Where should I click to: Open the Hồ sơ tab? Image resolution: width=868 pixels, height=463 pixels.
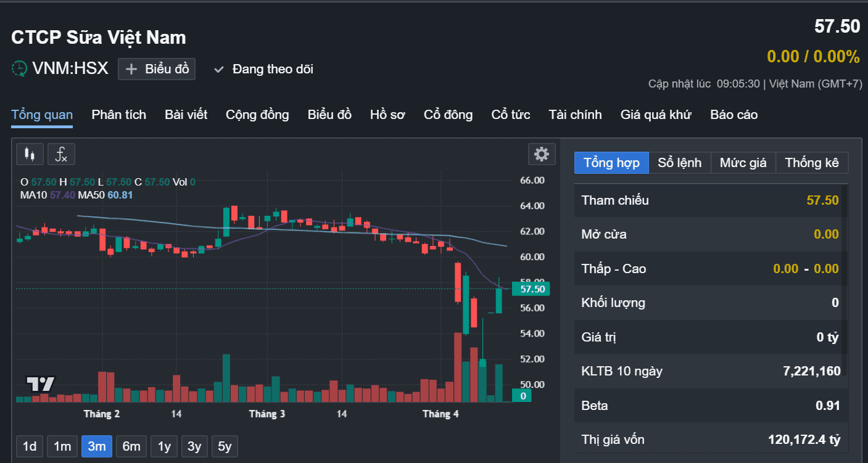[387, 115]
